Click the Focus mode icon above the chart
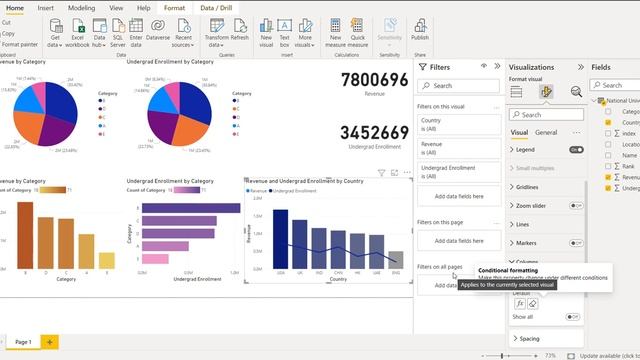The image size is (640, 360). tap(394, 173)
